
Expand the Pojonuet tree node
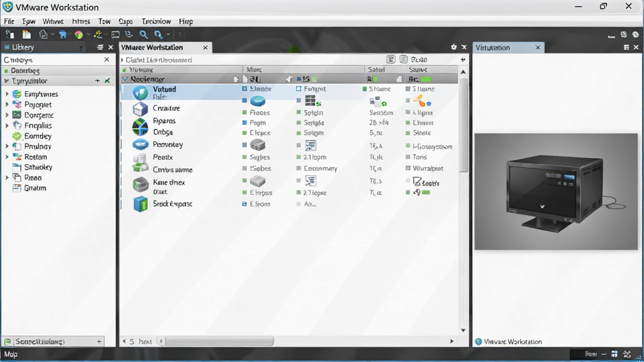6,105
